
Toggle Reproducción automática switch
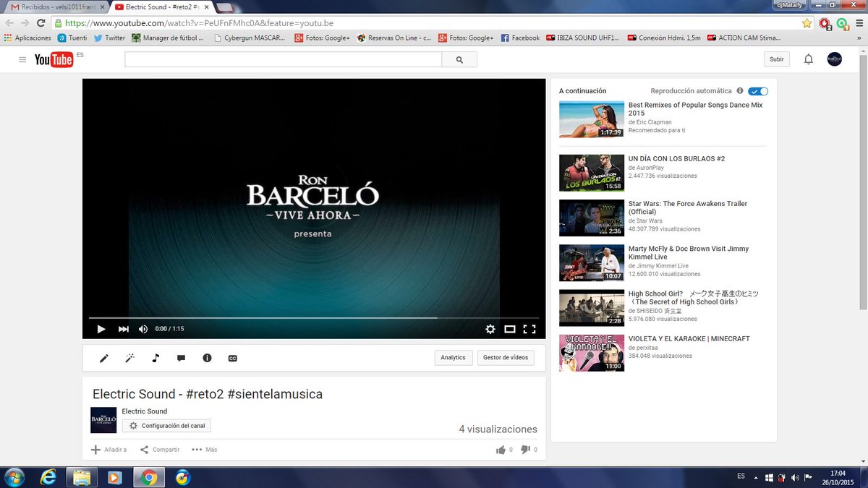tap(758, 91)
